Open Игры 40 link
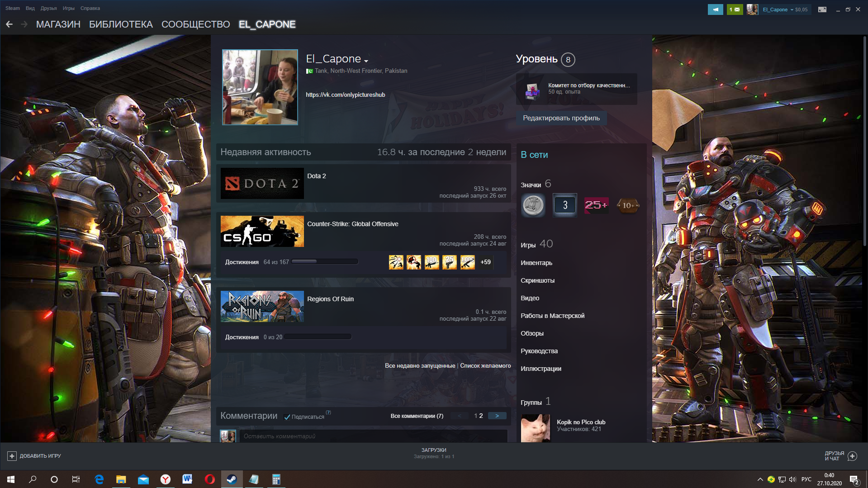 (x=536, y=244)
